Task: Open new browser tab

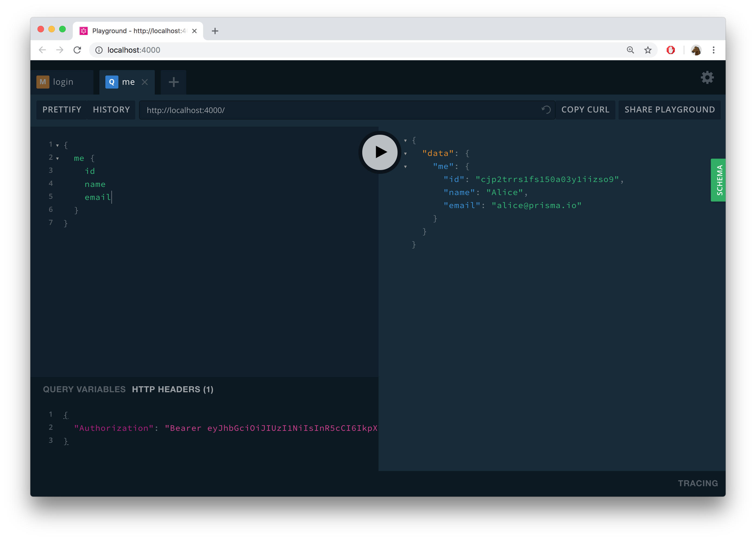Action: point(215,31)
